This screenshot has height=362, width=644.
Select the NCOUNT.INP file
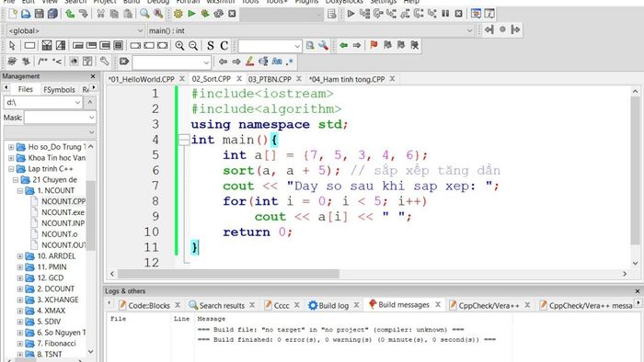click(63, 223)
